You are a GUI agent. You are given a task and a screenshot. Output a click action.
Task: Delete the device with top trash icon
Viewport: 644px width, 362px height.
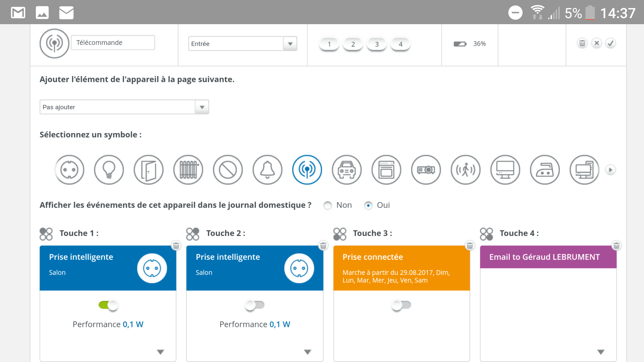tap(582, 43)
